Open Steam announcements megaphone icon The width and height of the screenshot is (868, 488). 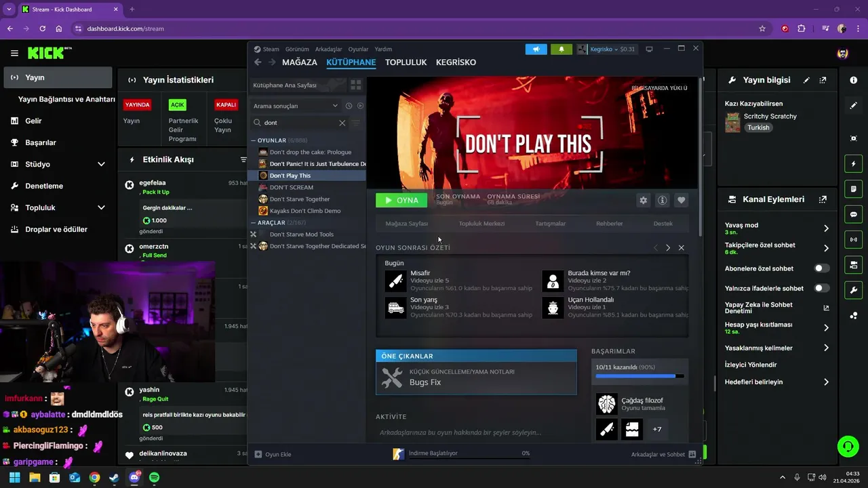[536, 49]
